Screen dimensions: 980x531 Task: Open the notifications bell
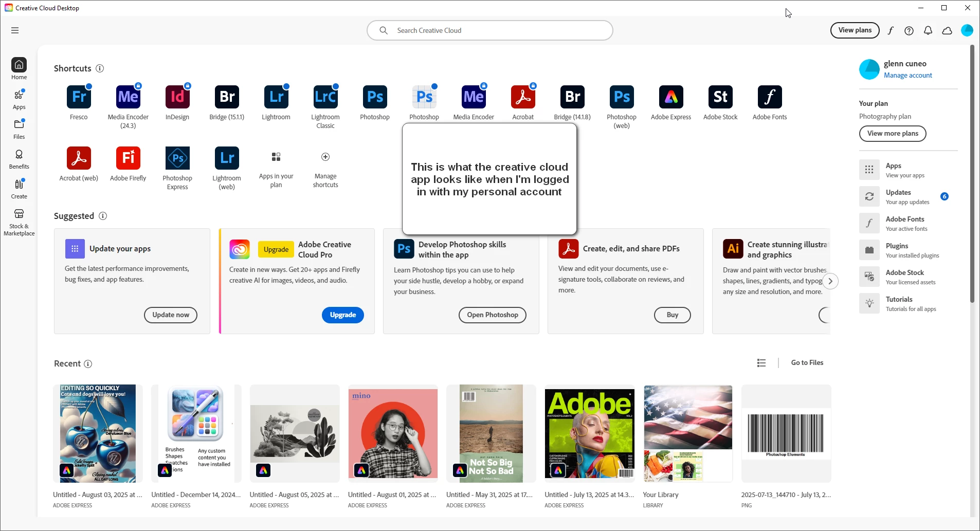click(x=928, y=30)
